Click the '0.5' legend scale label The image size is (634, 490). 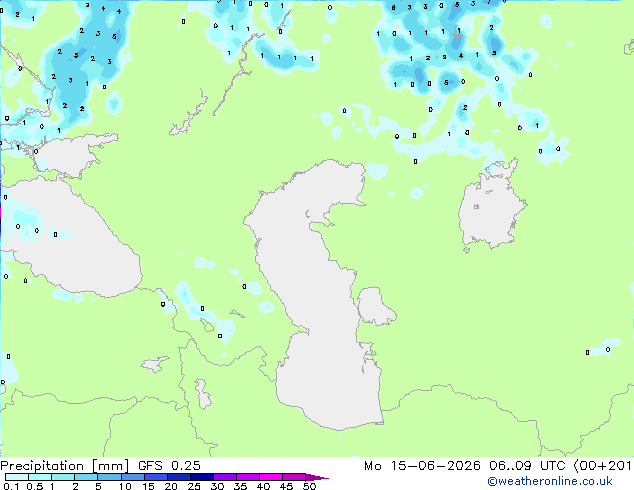click(x=35, y=486)
